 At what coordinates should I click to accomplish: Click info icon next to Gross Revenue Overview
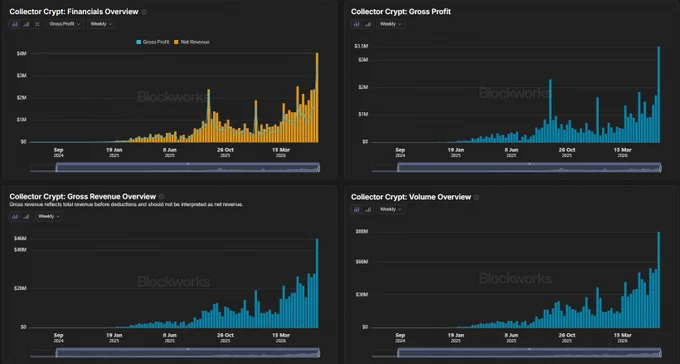point(161,197)
